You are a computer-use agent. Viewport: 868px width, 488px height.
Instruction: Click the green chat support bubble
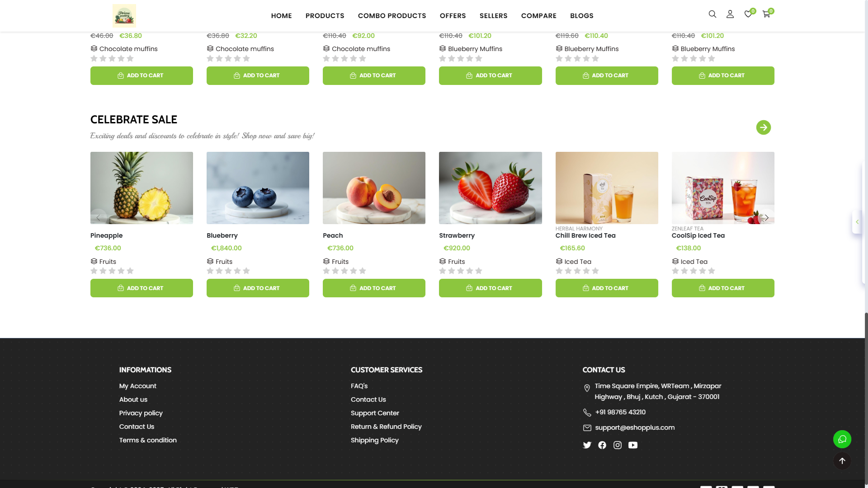(x=842, y=439)
